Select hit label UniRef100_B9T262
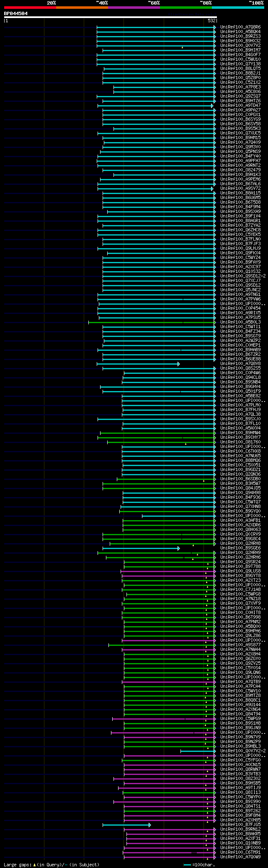 pos(240,811)
